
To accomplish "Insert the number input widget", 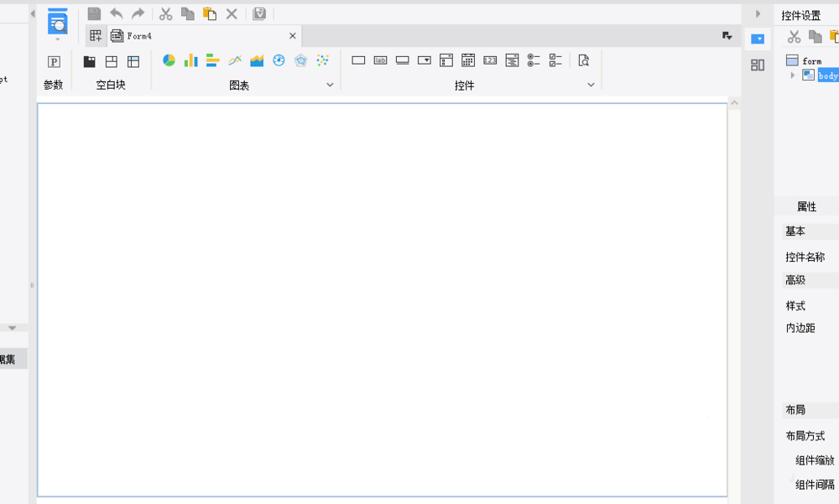I will 490,60.
